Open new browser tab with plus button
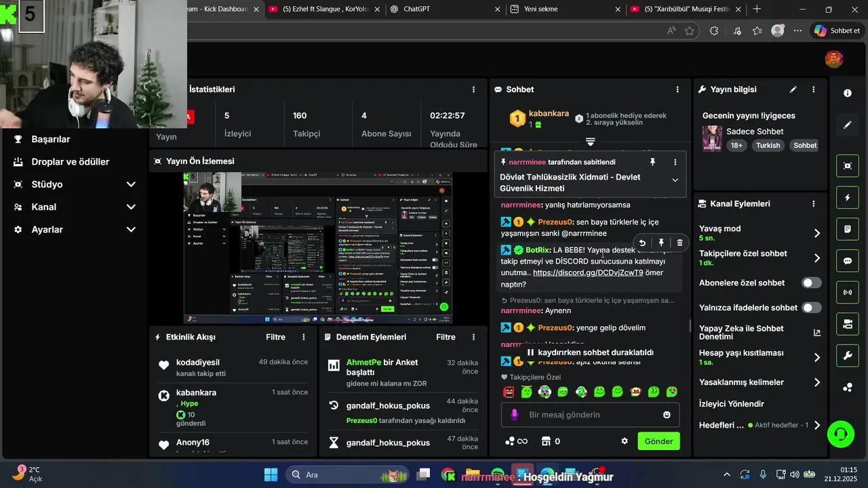The height and width of the screenshot is (488, 868). tap(757, 9)
